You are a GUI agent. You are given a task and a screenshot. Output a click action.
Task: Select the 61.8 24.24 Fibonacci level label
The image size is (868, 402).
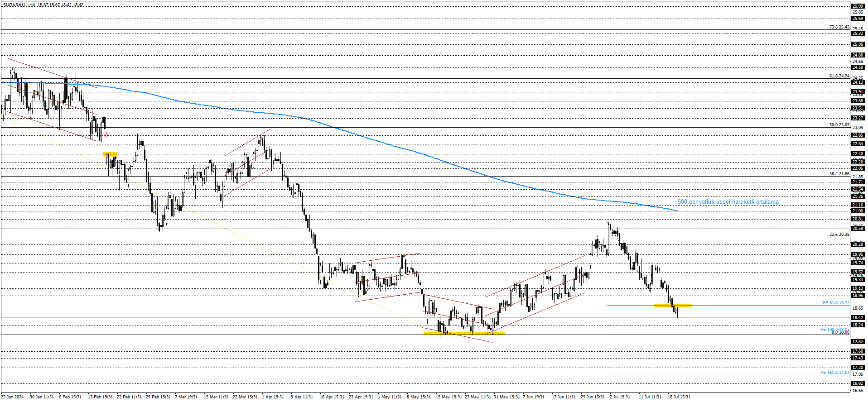[839, 76]
